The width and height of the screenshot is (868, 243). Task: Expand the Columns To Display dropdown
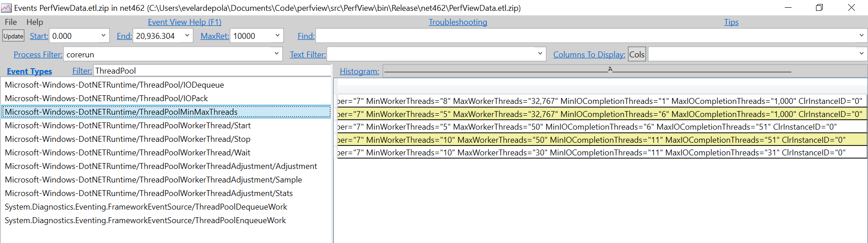[x=861, y=54]
